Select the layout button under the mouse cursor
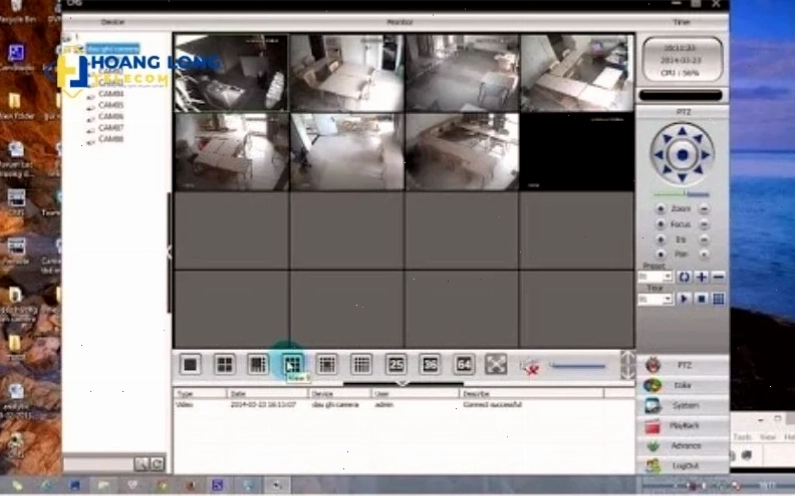This screenshot has width=795, height=497. tap(292, 364)
